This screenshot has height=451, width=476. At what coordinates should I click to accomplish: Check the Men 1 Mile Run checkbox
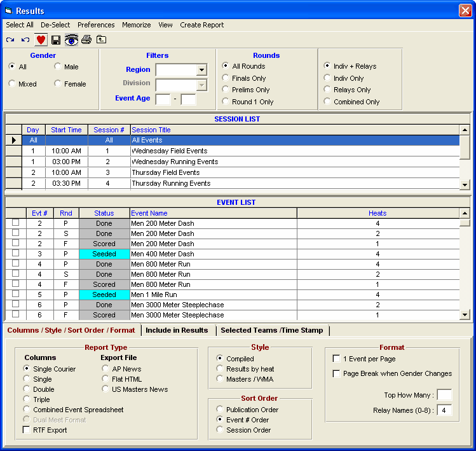tap(15, 294)
